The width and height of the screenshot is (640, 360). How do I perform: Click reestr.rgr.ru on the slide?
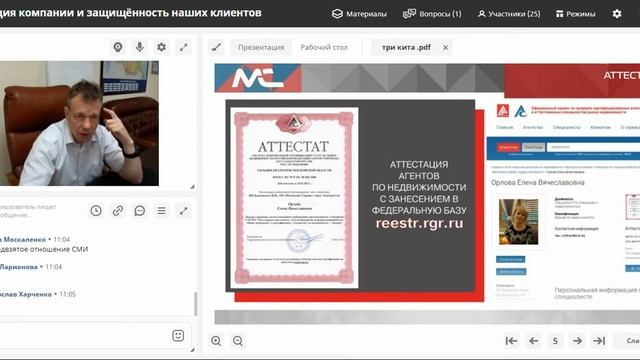point(419,223)
